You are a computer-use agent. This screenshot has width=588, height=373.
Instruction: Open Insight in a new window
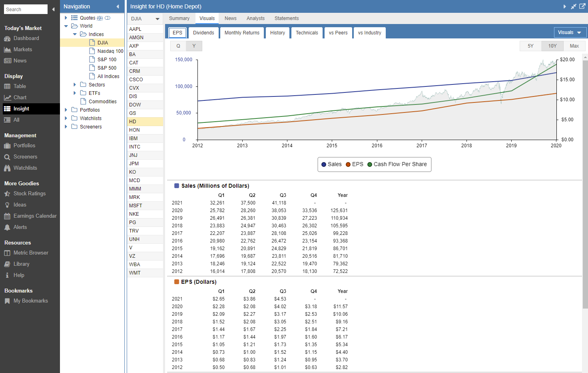[582, 6]
